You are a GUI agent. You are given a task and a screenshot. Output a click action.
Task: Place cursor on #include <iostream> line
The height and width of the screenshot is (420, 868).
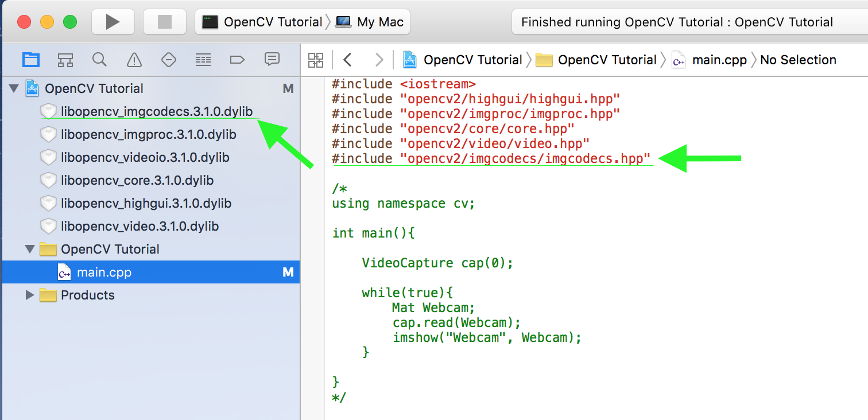tap(404, 84)
